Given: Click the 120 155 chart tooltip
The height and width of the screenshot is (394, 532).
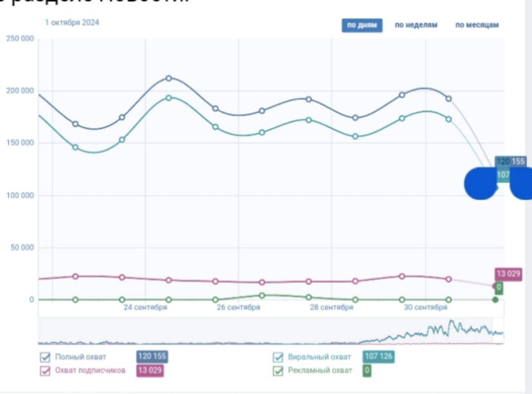Looking at the screenshot, I should click(x=511, y=162).
